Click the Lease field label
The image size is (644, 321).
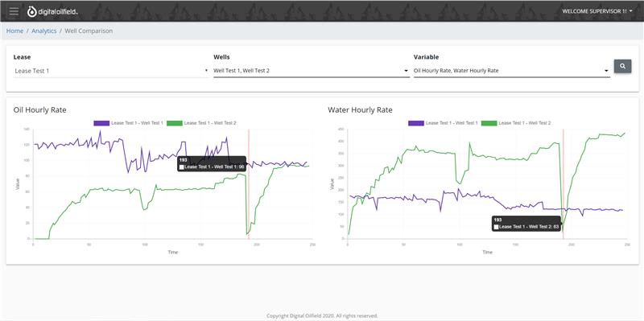coord(23,57)
